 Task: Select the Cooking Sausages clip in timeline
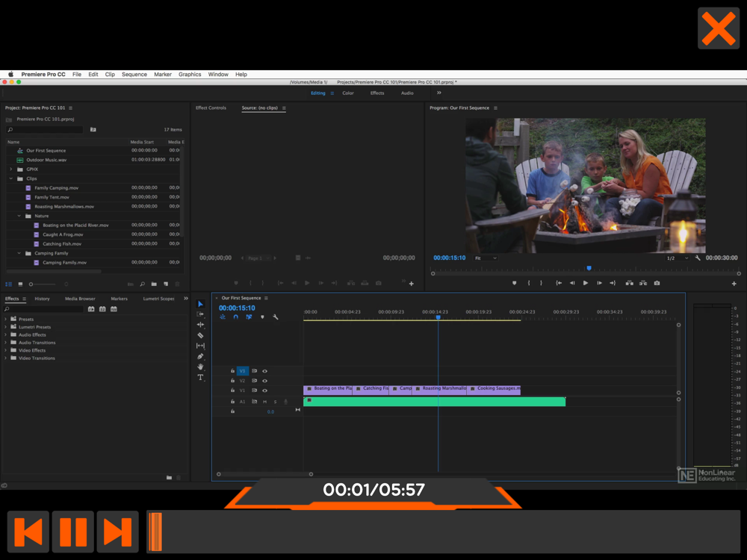[495, 389]
